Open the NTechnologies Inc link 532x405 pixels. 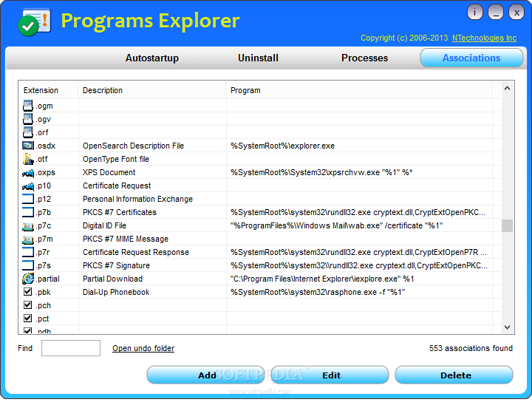484,38
